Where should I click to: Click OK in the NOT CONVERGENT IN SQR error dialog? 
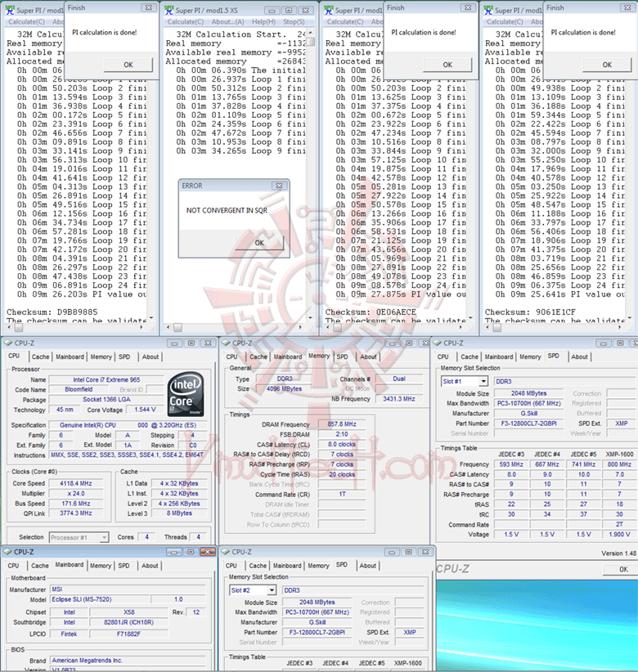click(x=259, y=243)
